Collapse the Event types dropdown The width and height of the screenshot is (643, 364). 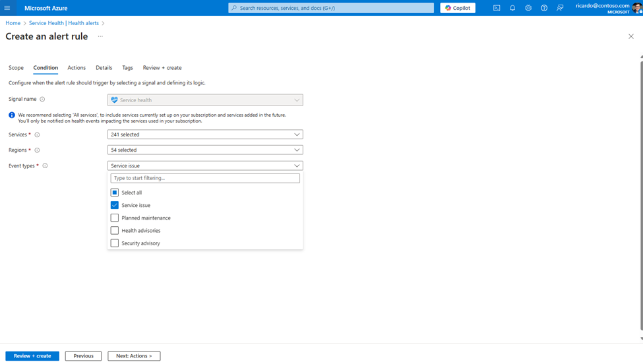pyautogui.click(x=205, y=166)
